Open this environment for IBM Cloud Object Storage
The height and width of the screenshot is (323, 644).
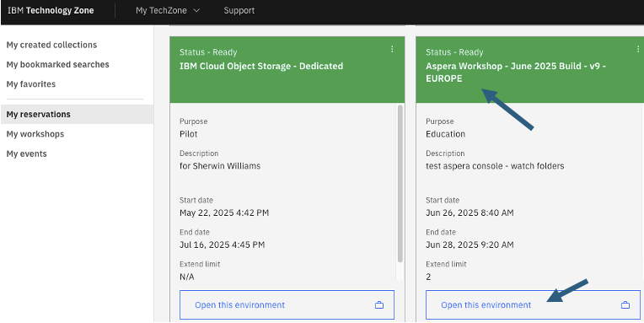point(287,305)
